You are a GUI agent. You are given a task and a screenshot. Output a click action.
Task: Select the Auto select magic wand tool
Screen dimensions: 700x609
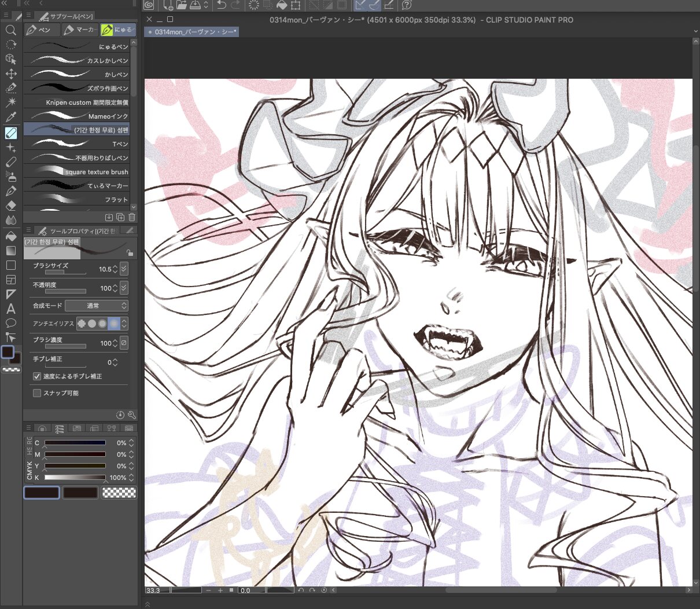(x=10, y=102)
